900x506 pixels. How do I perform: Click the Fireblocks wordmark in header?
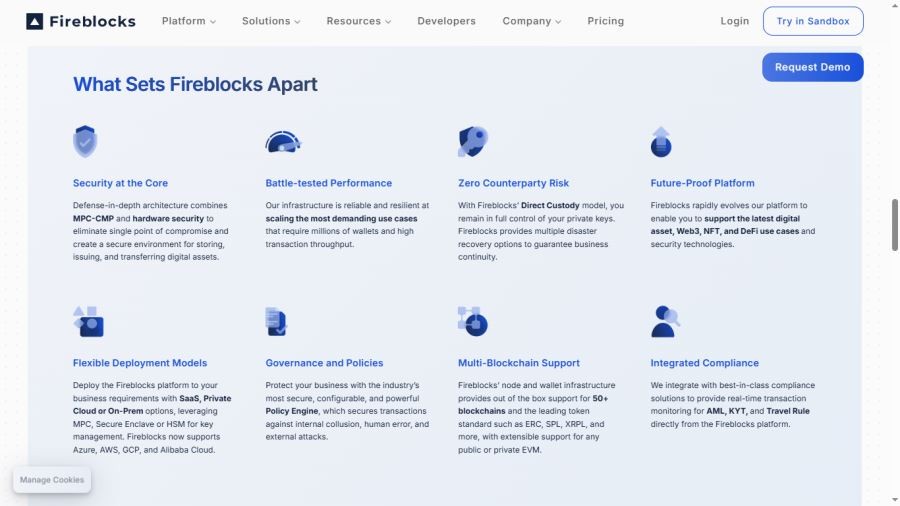point(92,21)
